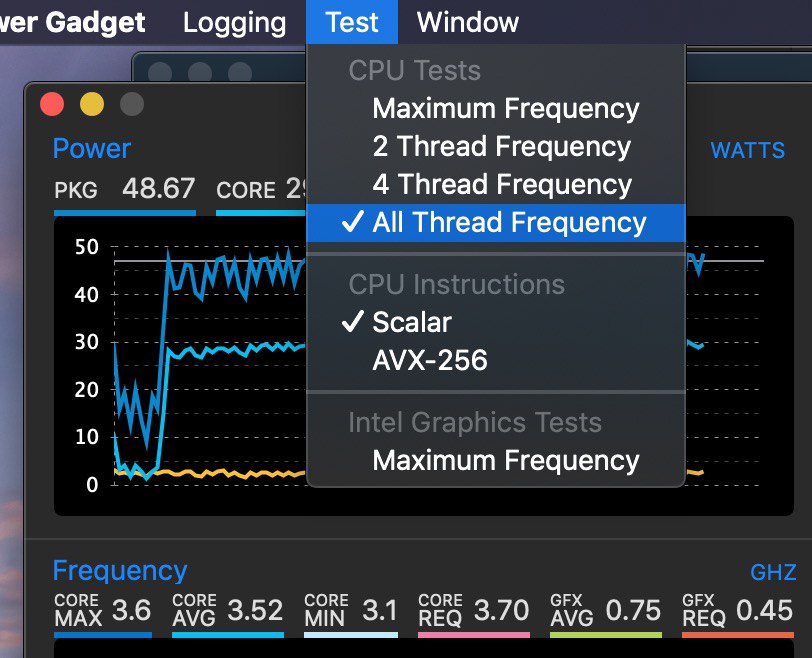Screen dimensions: 812x658
Task: Click the blue PKG legend color bar
Action: (125, 213)
